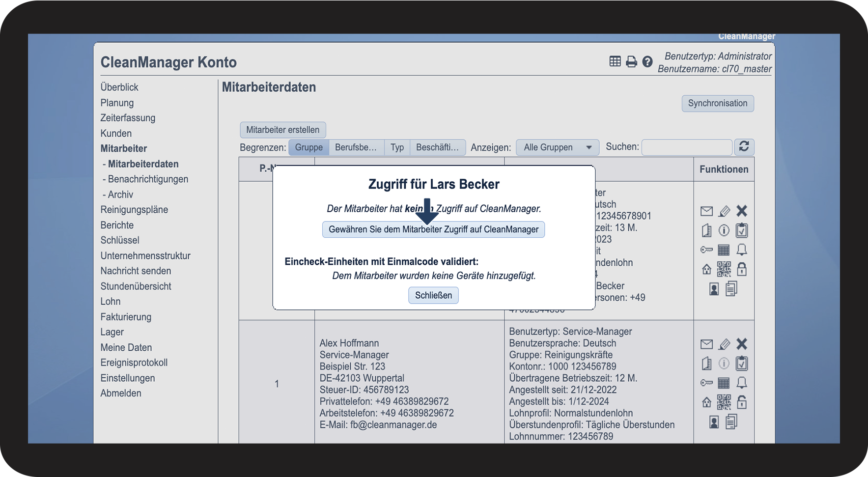Image resolution: width=868 pixels, height=477 pixels.
Task: Click the X delete icon in Lars Becker's row
Action: coord(742,211)
